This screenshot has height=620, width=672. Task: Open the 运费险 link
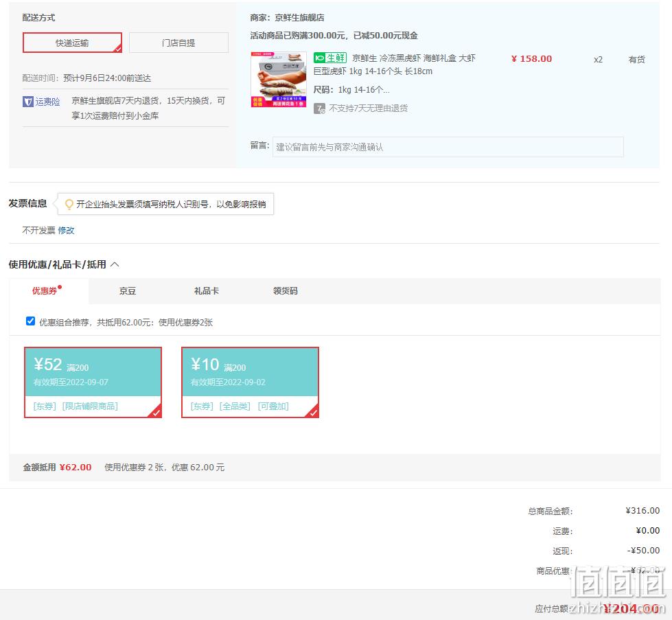[47, 102]
